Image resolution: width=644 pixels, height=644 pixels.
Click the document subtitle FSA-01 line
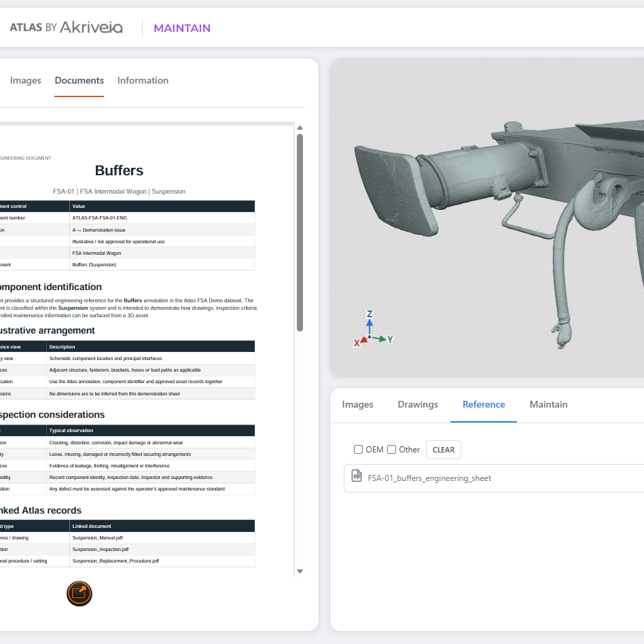(119, 192)
